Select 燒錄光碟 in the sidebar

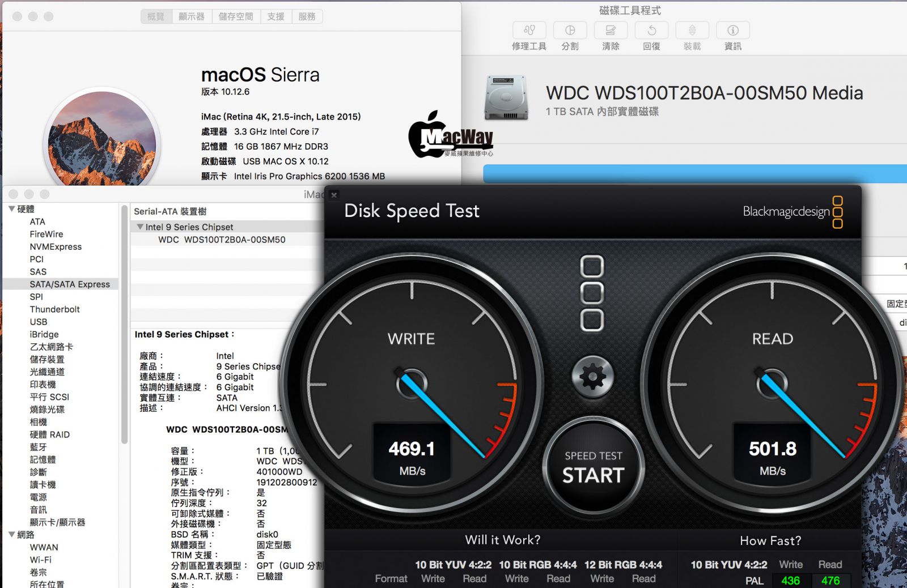click(47, 409)
